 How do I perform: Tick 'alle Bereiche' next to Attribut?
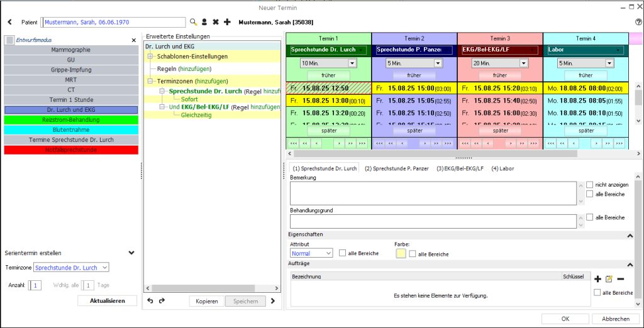click(x=343, y=253)
